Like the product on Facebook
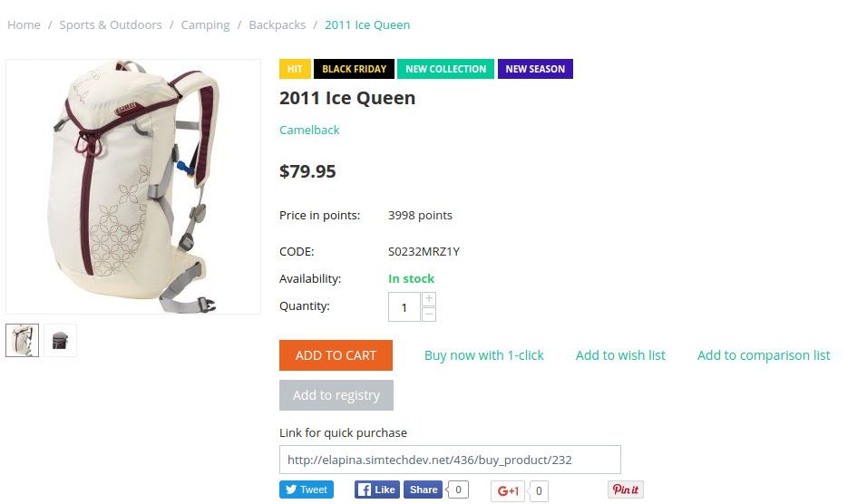867x504 pixels. coord(377,489)
